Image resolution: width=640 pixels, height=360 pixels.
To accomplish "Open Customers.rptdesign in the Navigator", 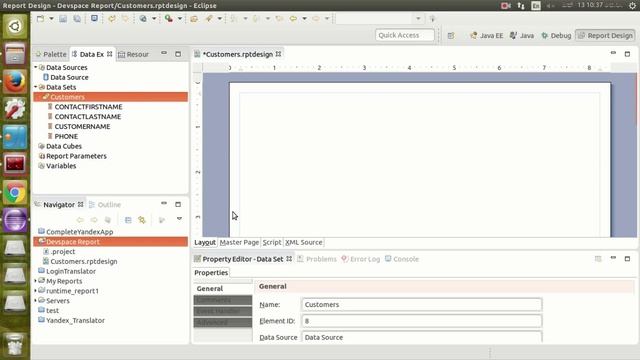I will click(80, 261).
